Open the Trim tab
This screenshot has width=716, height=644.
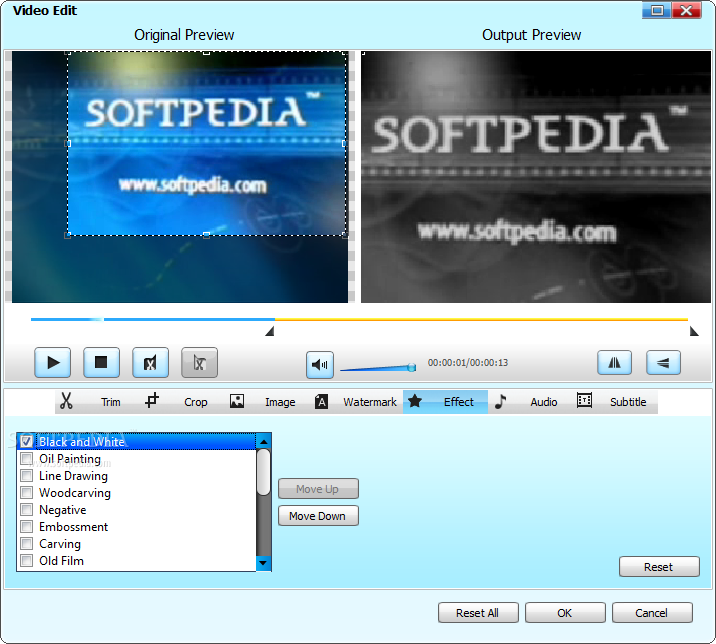pyautogui.click(x=111, y=402)
